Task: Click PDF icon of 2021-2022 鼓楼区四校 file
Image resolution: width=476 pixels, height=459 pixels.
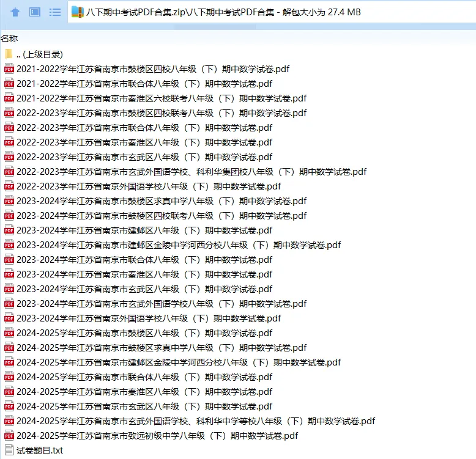Action: [x=9, y=69]
